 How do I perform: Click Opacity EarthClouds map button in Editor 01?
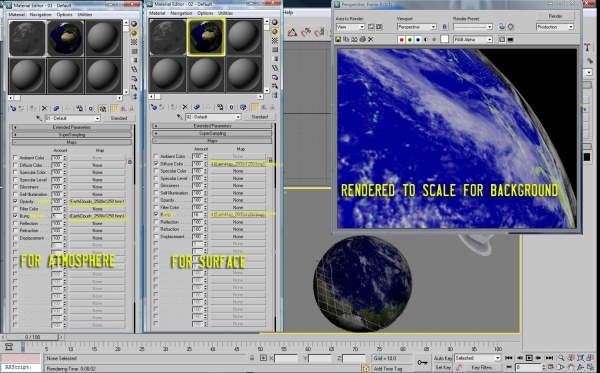click(97, 201)
